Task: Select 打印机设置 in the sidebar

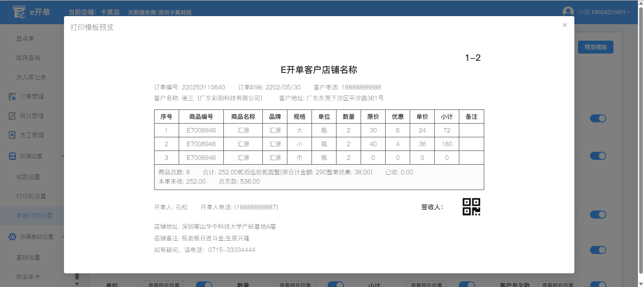Action: pos(31,196)
